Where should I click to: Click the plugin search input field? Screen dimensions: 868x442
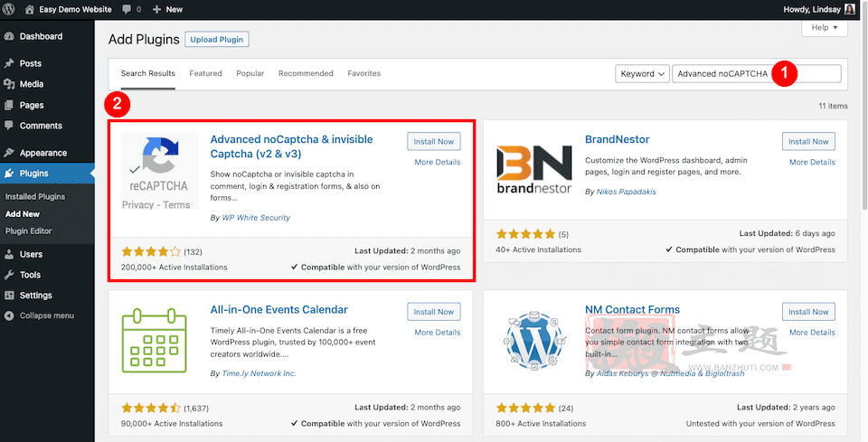pos(757,73)
